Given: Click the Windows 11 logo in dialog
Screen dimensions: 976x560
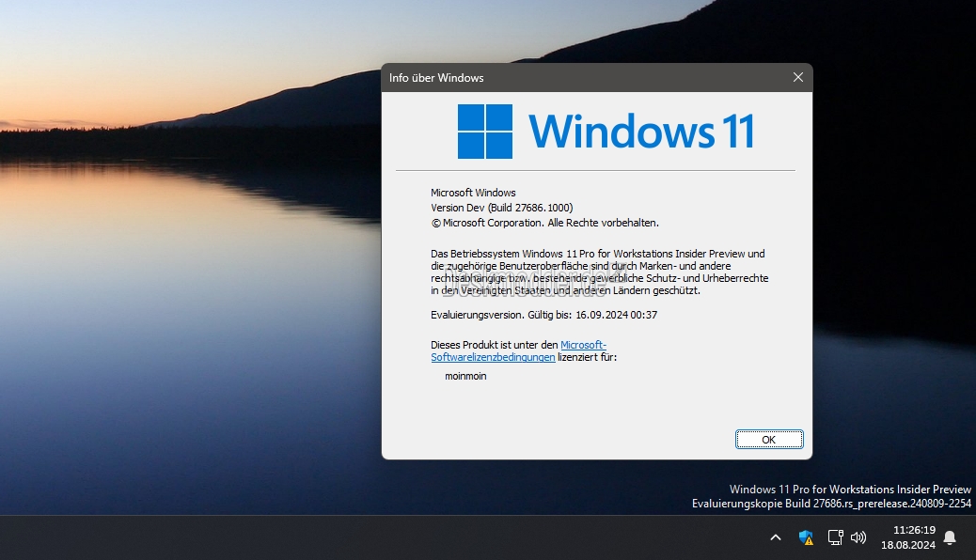Looking at the screenshot, I should click(x=606, y=132).
